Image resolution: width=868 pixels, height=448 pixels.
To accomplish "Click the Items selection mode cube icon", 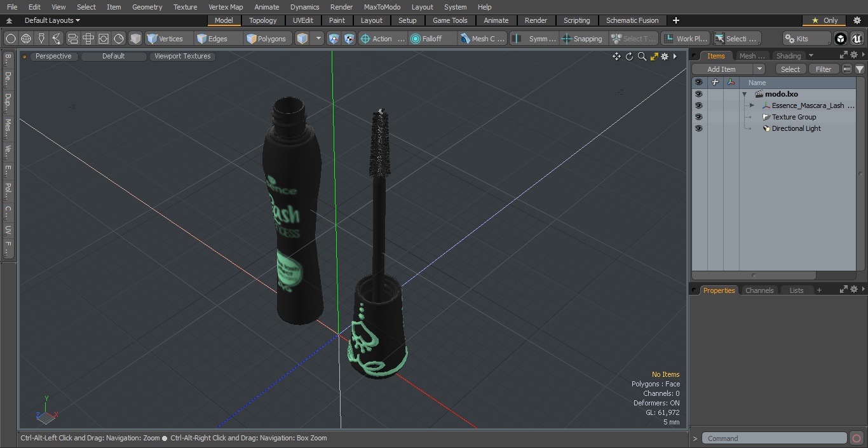I will point(302,39).
